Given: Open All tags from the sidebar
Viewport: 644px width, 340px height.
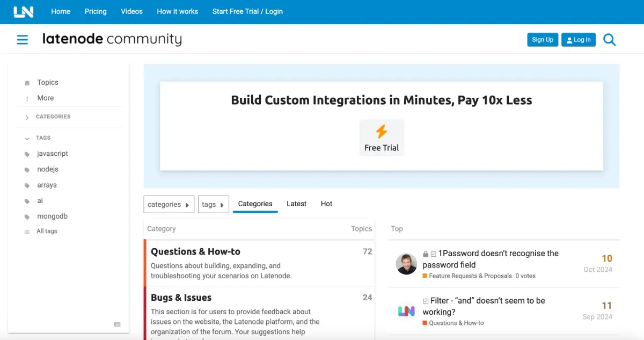Looking at the screenshot, I should (46, 231).
